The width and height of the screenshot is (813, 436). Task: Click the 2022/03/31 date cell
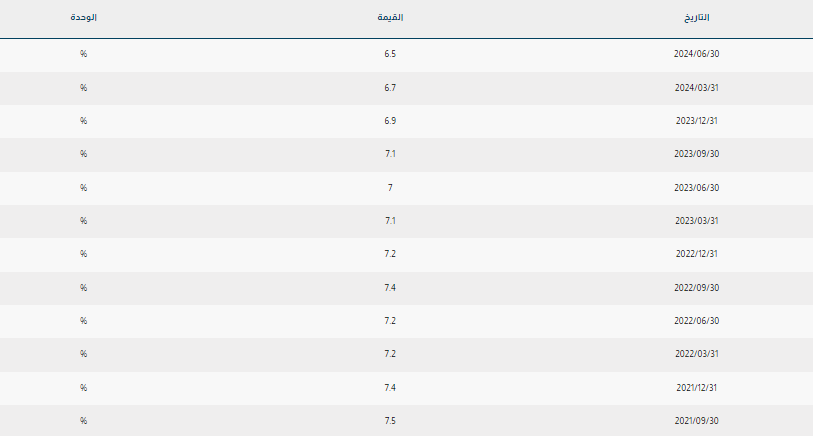(x=697, y=354)
